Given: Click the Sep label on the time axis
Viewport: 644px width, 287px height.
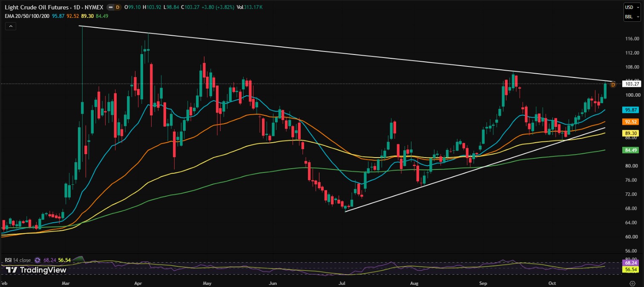Looking at the screenshot, I should (x=483, y=282).
